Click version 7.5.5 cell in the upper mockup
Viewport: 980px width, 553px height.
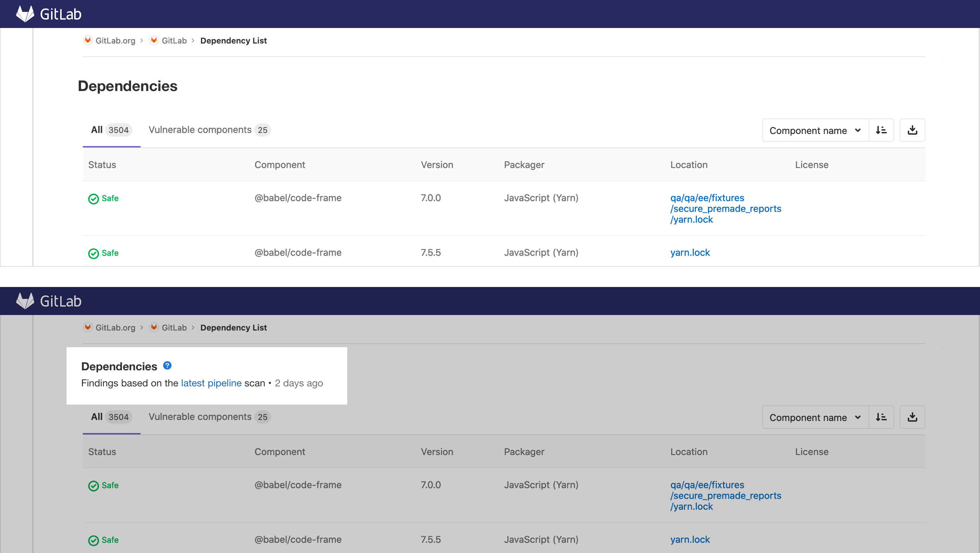(x=430, y=253)
